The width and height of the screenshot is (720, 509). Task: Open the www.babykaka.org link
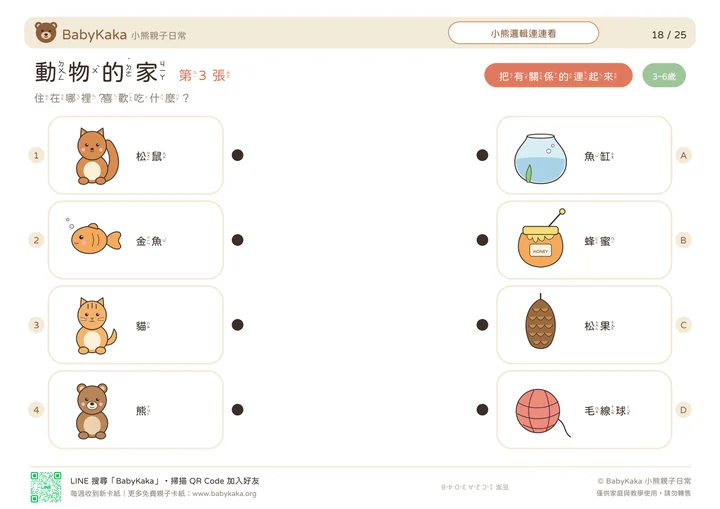coord(224,494)
